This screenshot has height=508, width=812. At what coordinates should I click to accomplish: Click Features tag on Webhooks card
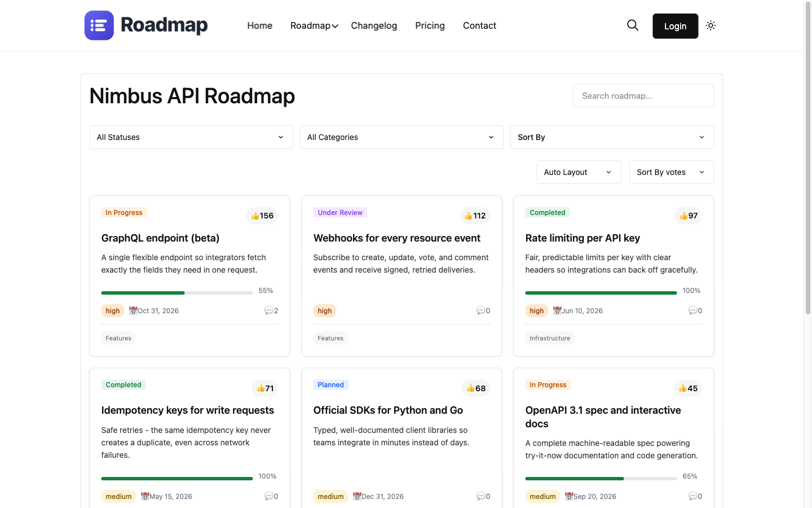tap(330, 338)
